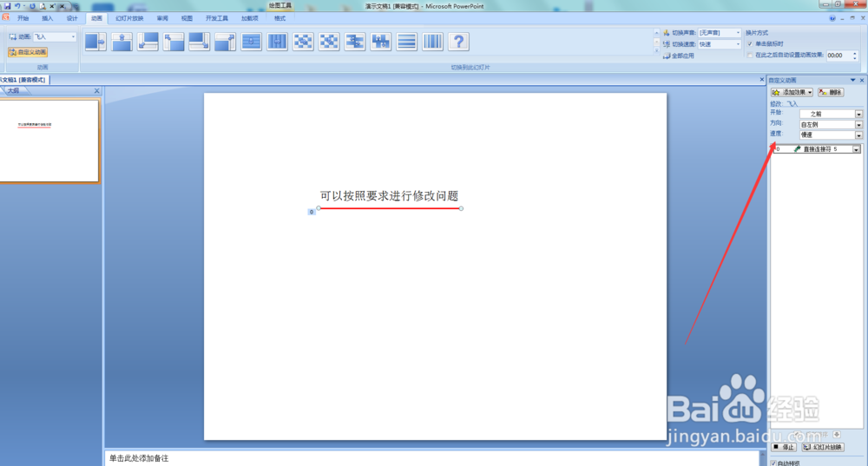
Task: Select the push-right slide transition icon
Action: pos(95,42)
